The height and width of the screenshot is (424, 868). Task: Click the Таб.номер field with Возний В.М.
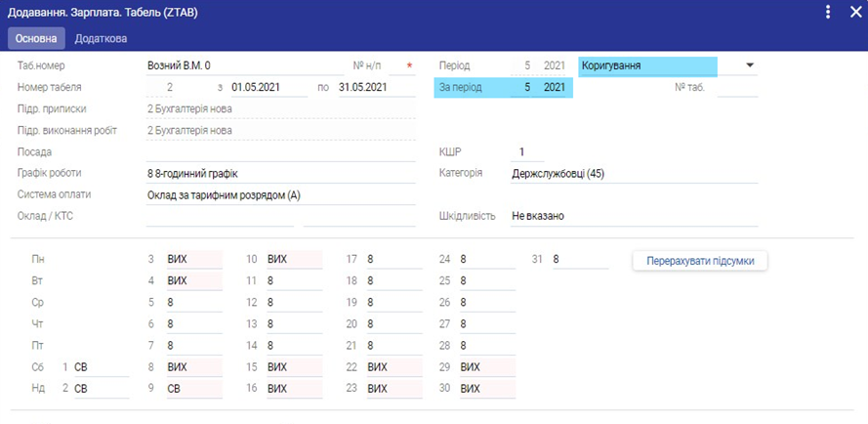pos(244,65)
